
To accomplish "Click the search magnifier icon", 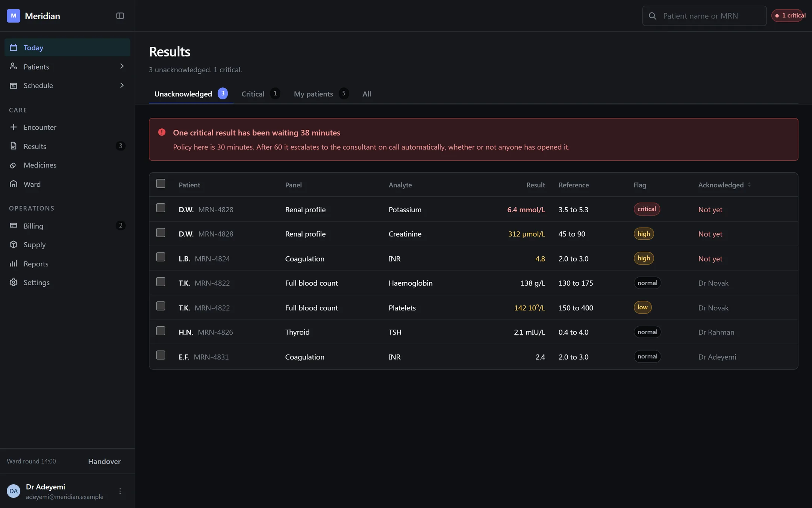I will click(x=653, y=16).
